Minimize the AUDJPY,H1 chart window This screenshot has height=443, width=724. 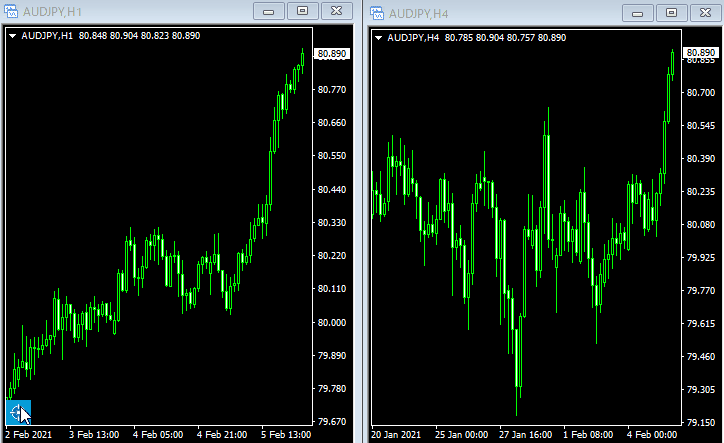(x=268, y=12)
